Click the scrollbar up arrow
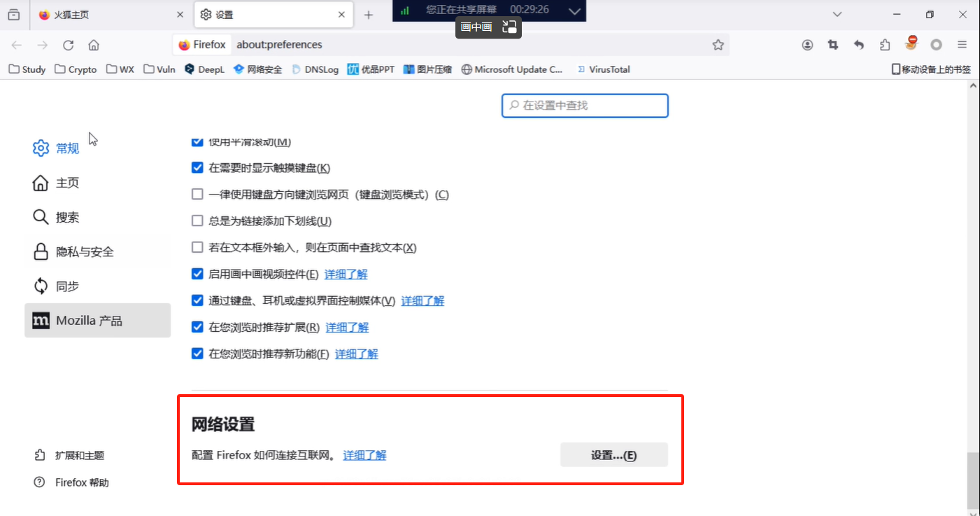The image size is (980, 516). click(x=973, y=85)
